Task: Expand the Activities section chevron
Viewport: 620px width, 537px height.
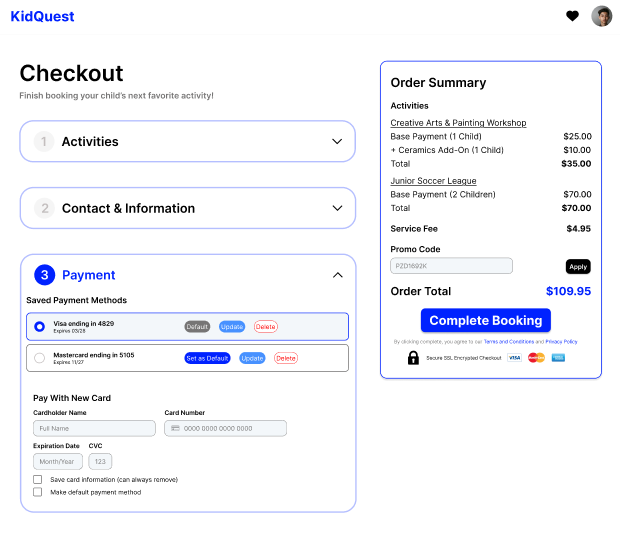Action: click(x=337, y=141)
